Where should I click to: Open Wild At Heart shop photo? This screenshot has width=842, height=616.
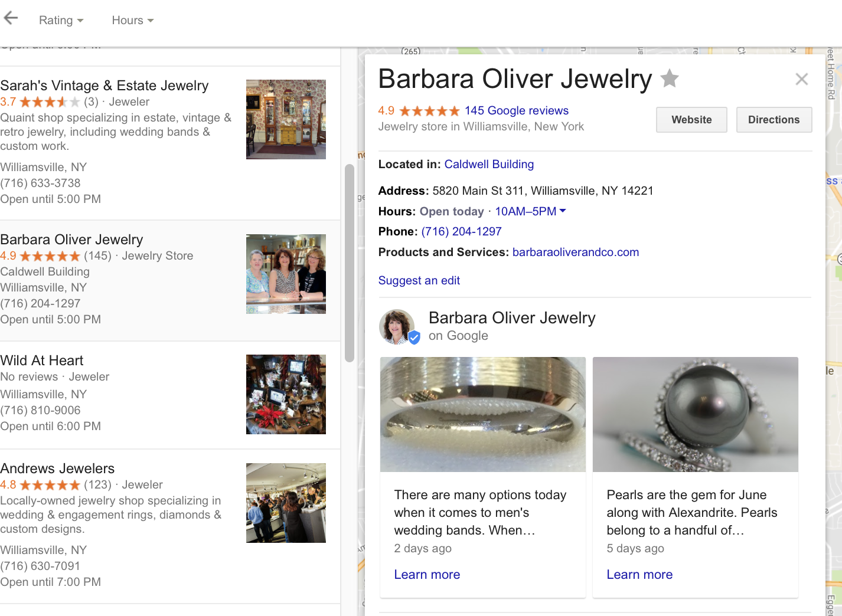click(286, 394)
